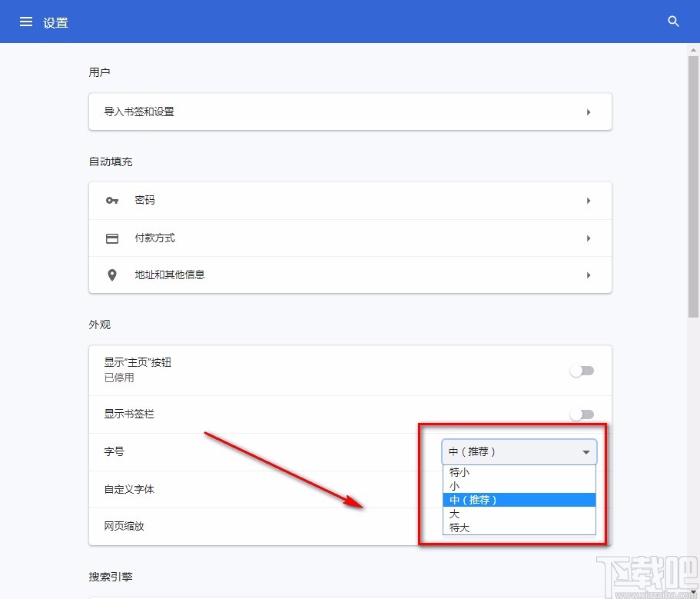Open the 自定义字体 settings
This screenshot has height=599, width=700.
point(231,489)
